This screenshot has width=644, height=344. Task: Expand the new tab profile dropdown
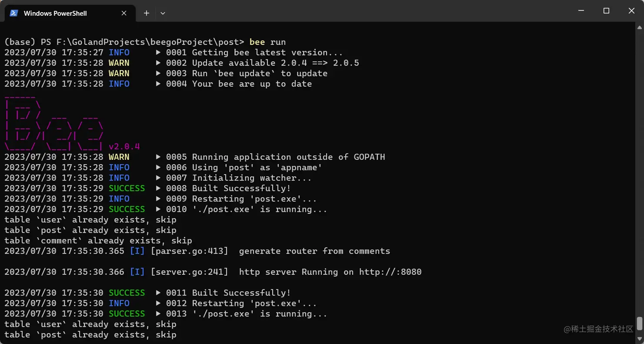coord(163,13)
